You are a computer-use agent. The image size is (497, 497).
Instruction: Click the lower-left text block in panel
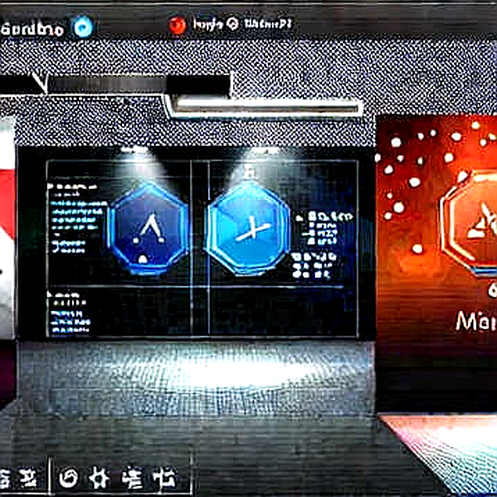(68, 313)
